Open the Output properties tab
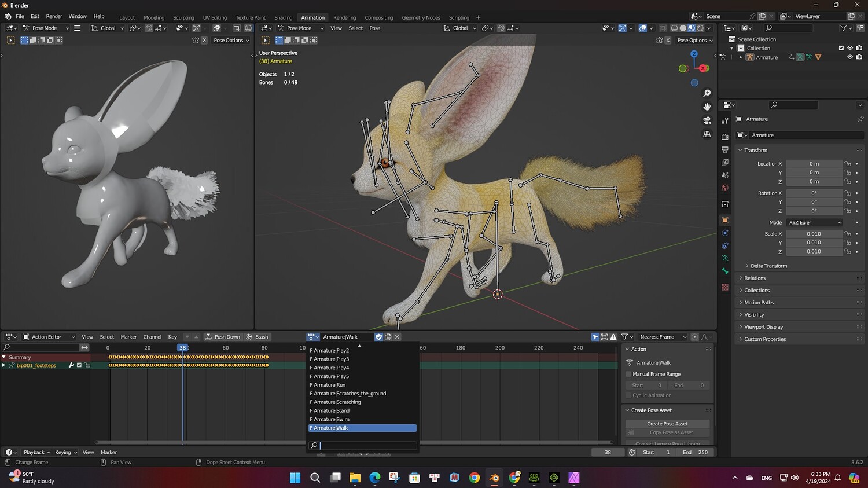Viewport: 868px width, 488px height. 725,149
